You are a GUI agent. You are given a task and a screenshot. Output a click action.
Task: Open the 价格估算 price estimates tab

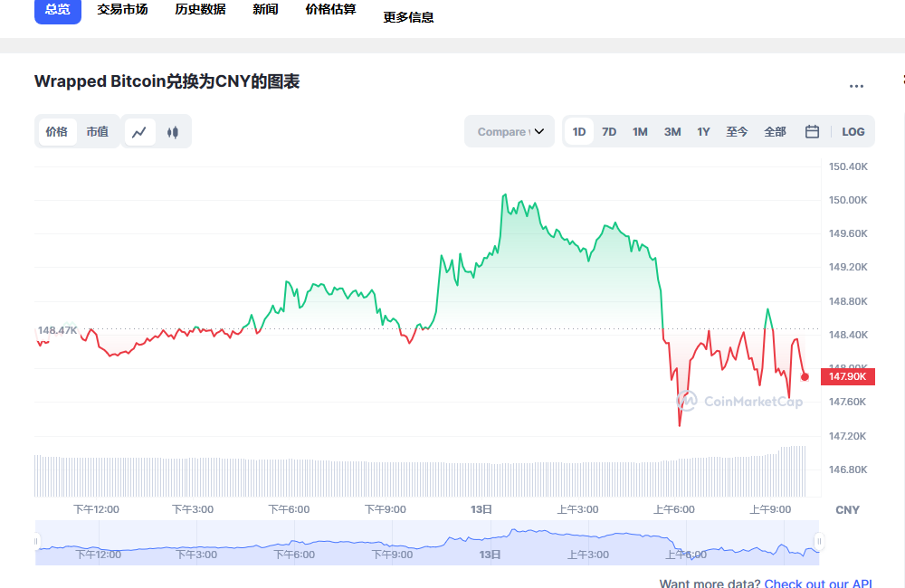pos(330,9)
